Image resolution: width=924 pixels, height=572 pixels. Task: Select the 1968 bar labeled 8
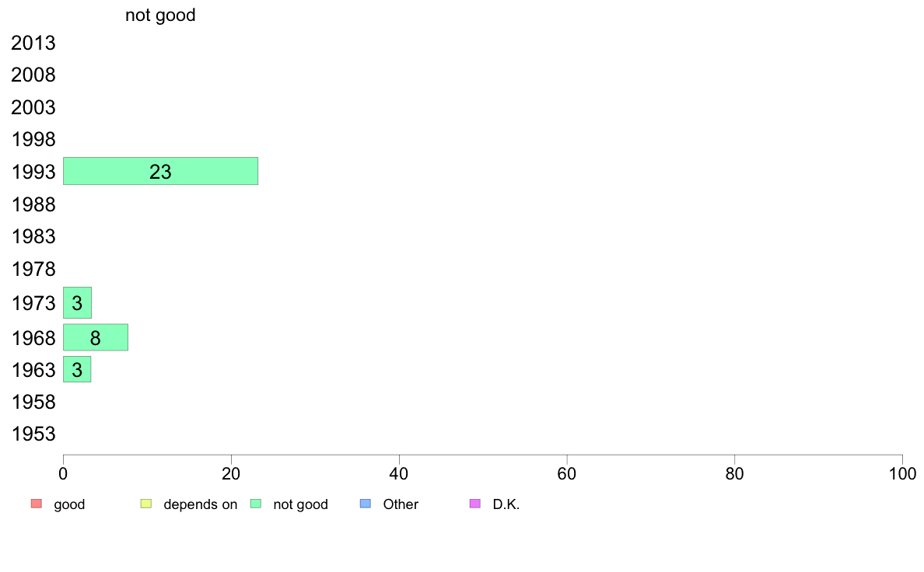(x=96, y=337)
